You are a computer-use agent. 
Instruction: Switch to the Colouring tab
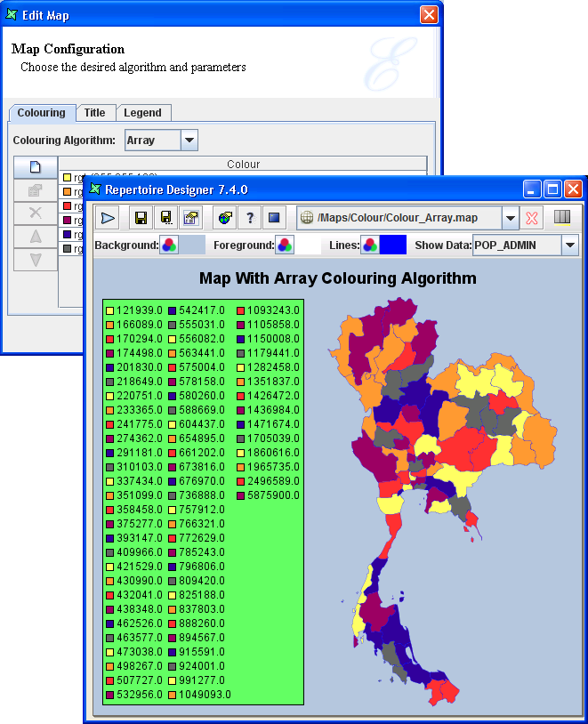42,113
